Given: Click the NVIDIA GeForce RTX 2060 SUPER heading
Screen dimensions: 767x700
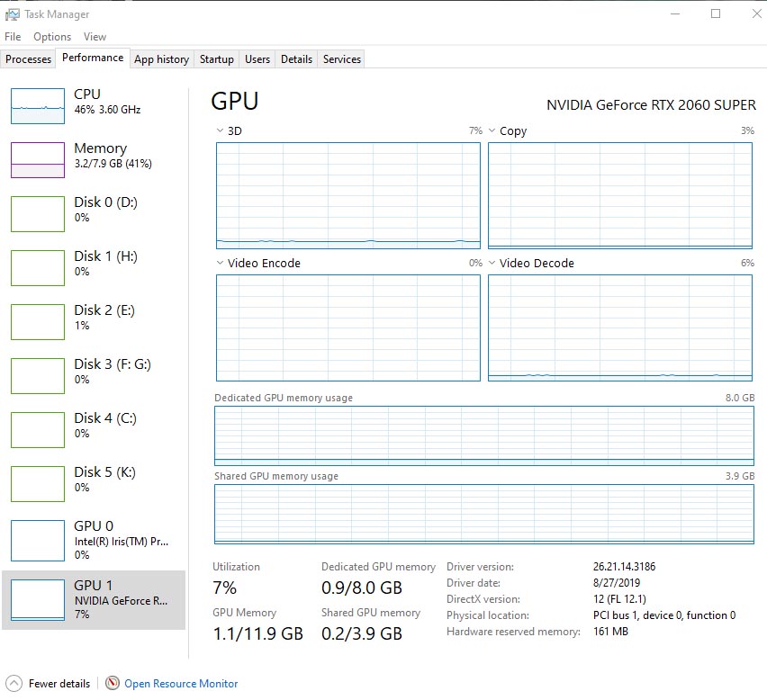Looking at the screenshot, I should 651,105.
